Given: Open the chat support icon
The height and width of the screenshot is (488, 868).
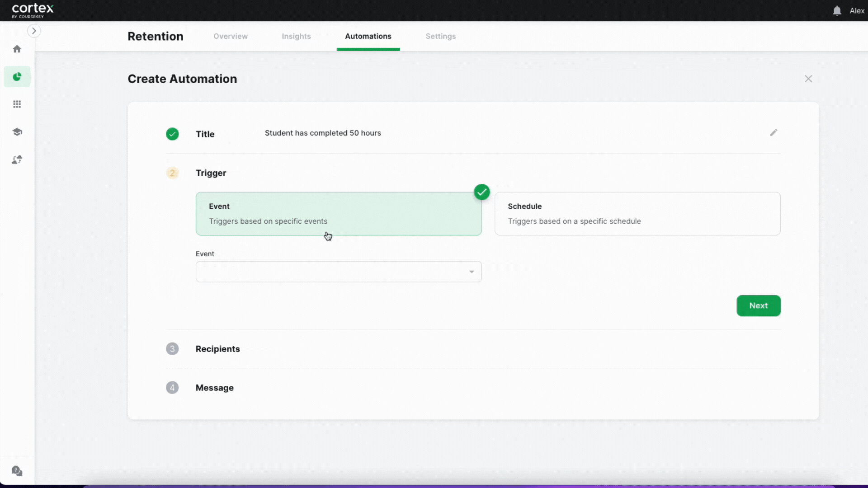Looking at the screenshot, I should [17, 471].
